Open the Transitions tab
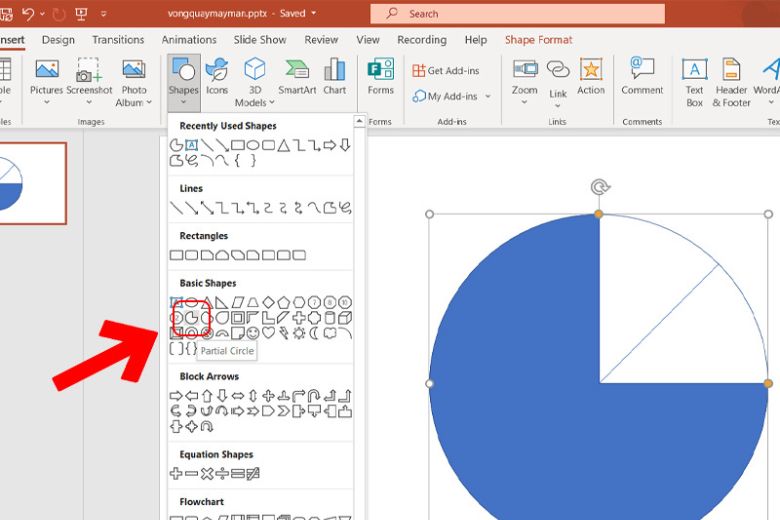This screenshot has height=520, width=780. (x=118, y=40)
